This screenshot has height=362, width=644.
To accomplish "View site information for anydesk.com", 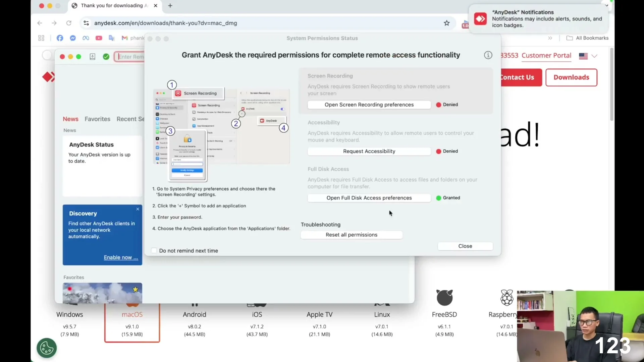I will tap(86, 23).
